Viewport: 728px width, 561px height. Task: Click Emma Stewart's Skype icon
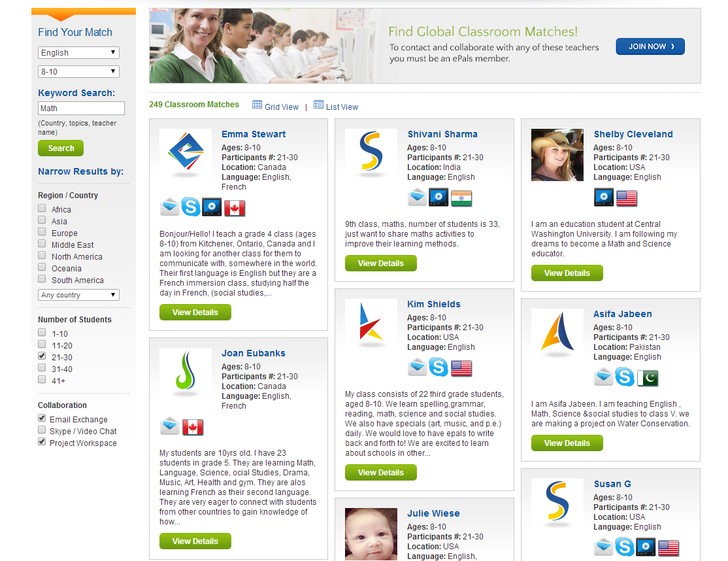[x=190, y=207]
